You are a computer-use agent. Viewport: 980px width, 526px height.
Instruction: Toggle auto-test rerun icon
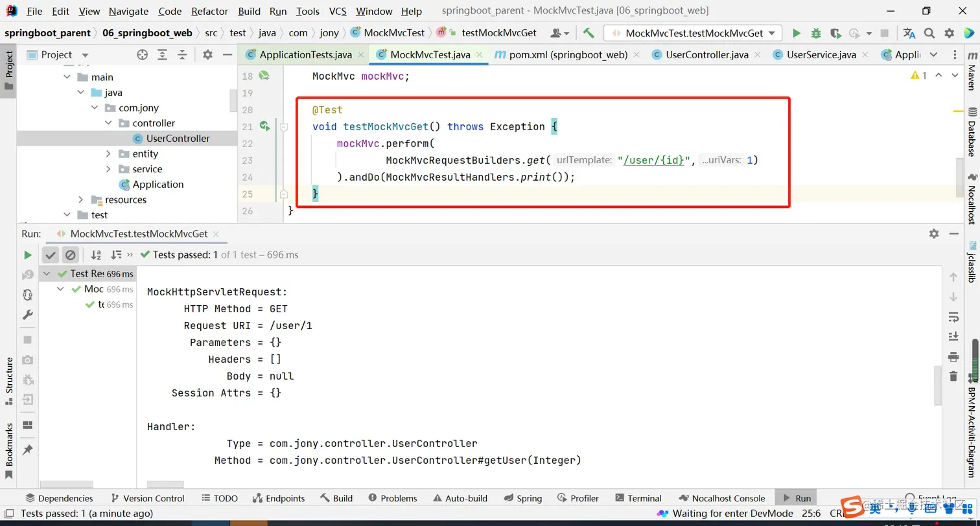[28, 295]
